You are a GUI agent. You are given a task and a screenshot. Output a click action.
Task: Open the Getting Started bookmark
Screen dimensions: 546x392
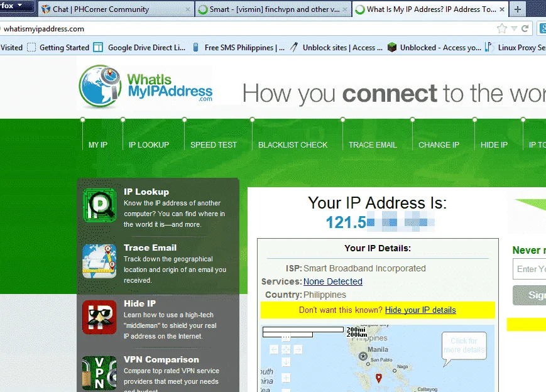58,47
